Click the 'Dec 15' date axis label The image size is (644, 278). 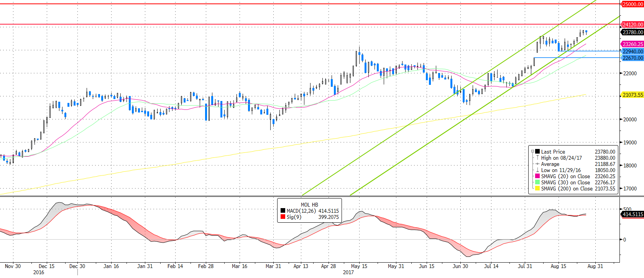[46, 266]
